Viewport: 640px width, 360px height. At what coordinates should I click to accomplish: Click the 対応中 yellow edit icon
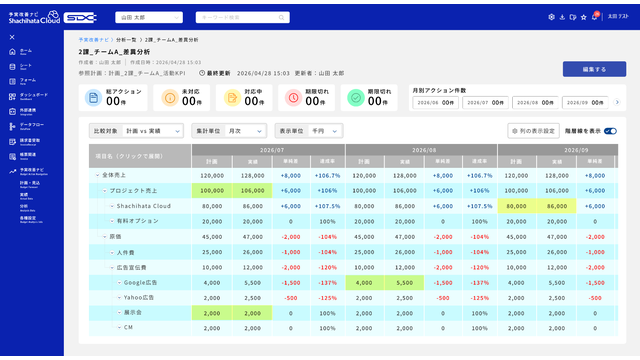click(232, 98)
